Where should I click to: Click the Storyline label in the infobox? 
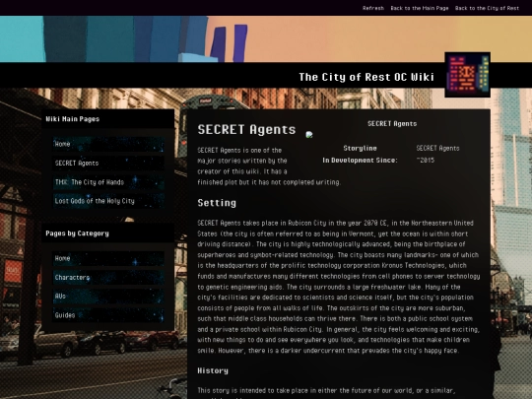[360, 148]
